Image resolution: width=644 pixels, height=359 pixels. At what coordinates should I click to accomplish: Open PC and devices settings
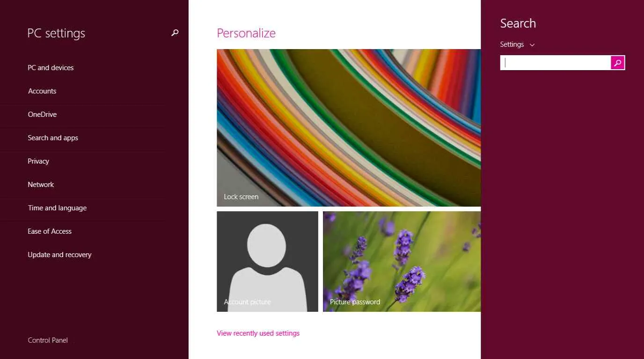[51, 68]
